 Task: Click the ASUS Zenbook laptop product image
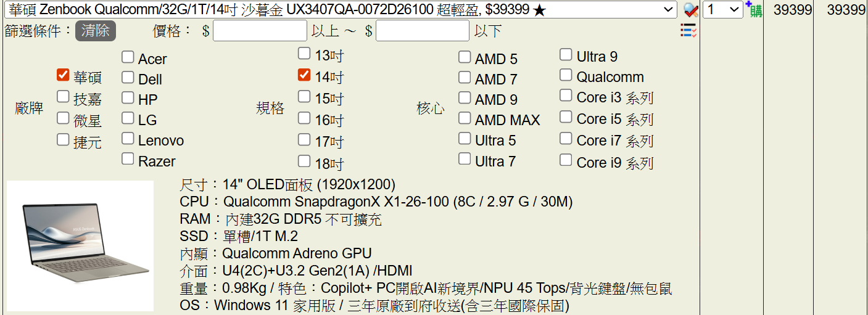[80, 246]
